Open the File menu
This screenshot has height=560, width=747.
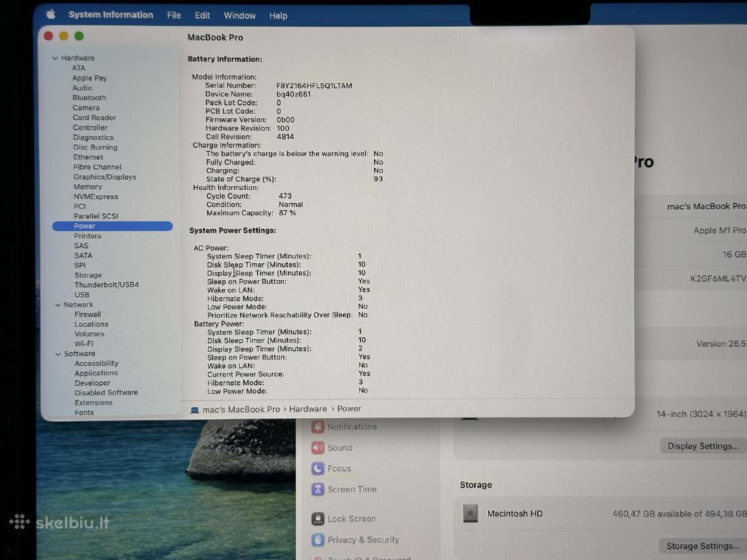pyautogui.click(x=174, y=16)
